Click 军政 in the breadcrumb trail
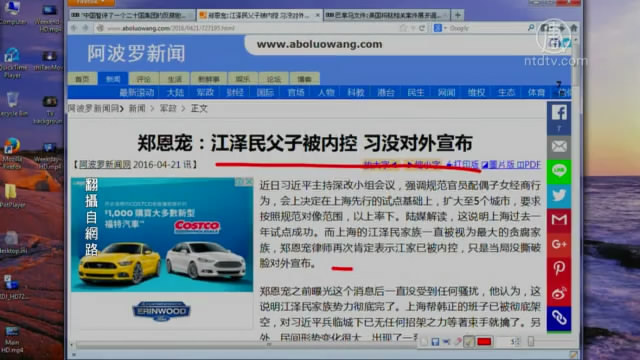640x360 pixels. tap(168, 108)
